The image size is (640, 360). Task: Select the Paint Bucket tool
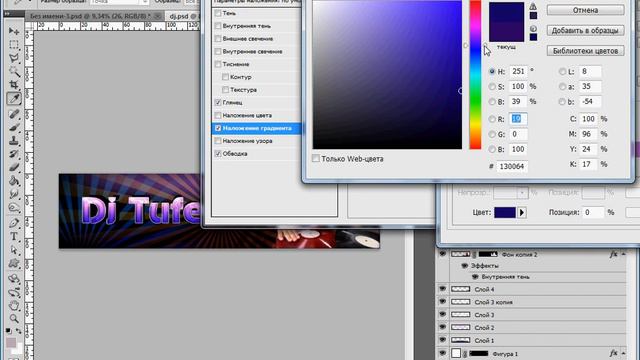click(13, 181)
